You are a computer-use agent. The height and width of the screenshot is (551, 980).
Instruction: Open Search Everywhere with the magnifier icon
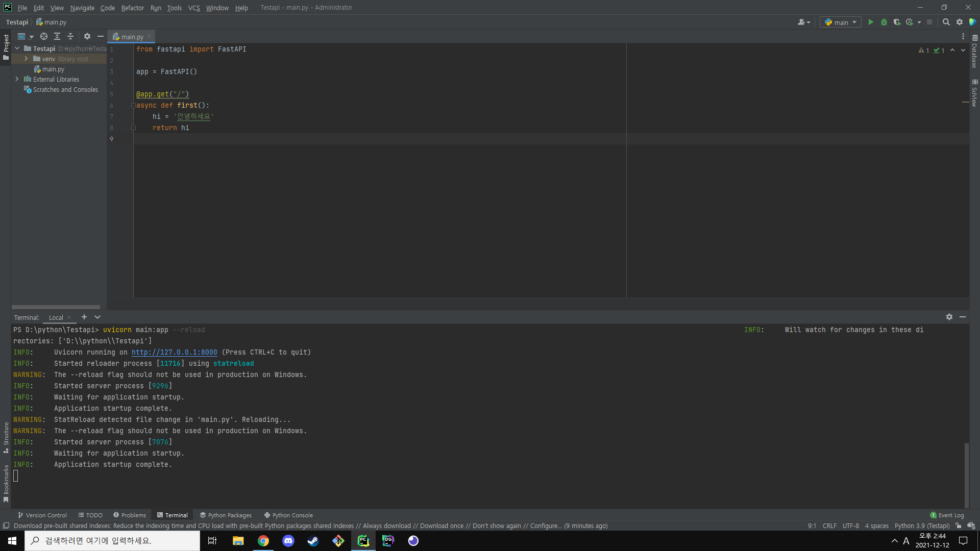point(946,22)
